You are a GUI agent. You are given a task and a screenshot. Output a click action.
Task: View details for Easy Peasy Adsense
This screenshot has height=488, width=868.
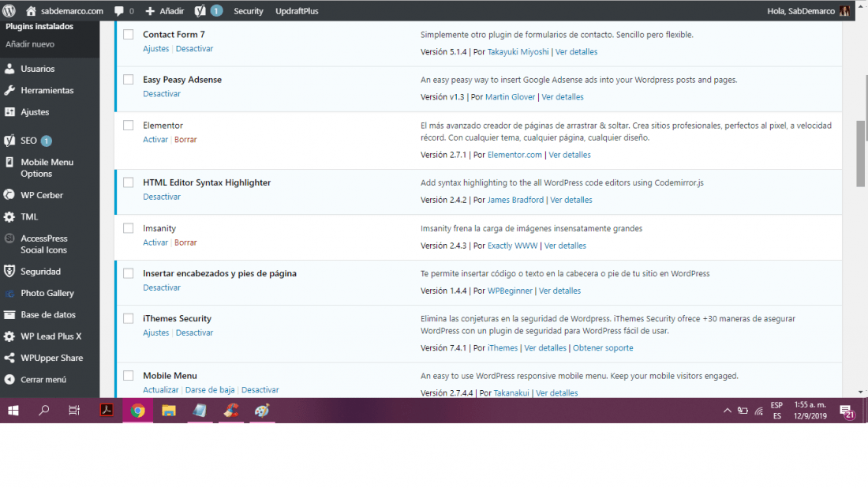coord(563,97)
